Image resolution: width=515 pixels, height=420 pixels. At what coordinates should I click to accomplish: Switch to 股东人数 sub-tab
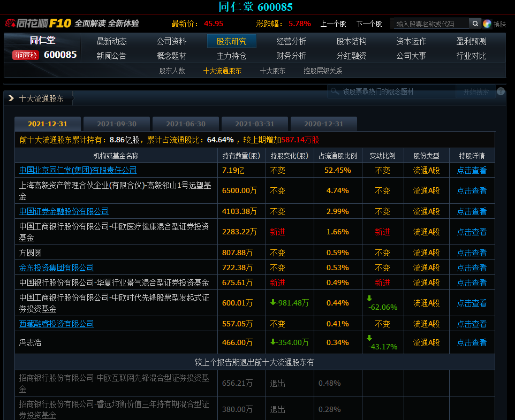172,71
